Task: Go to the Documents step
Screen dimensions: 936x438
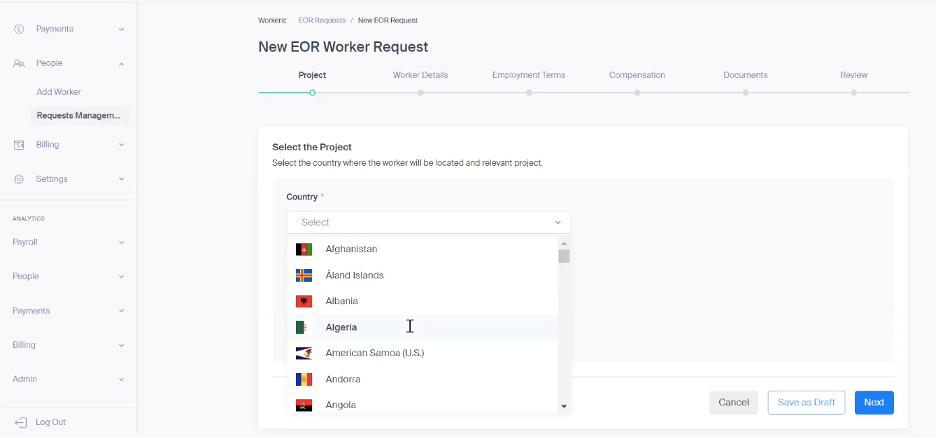Action: point(746,75)
